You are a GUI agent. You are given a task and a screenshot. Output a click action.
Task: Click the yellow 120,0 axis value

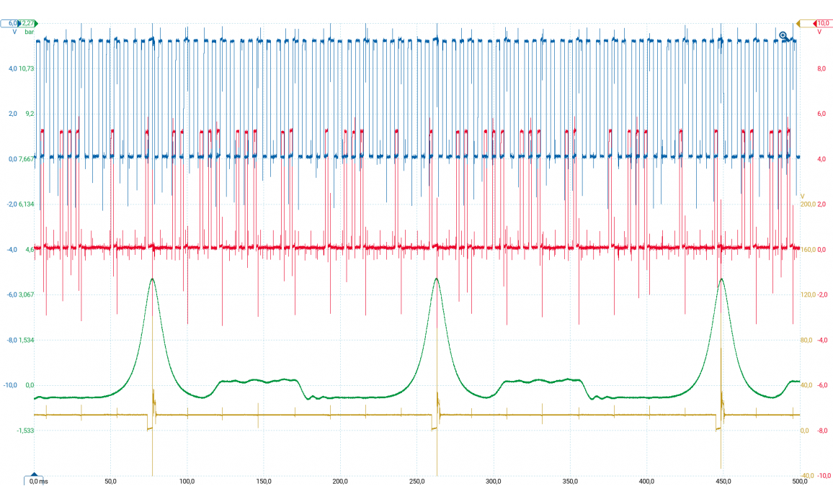click(x=808, y=294)
